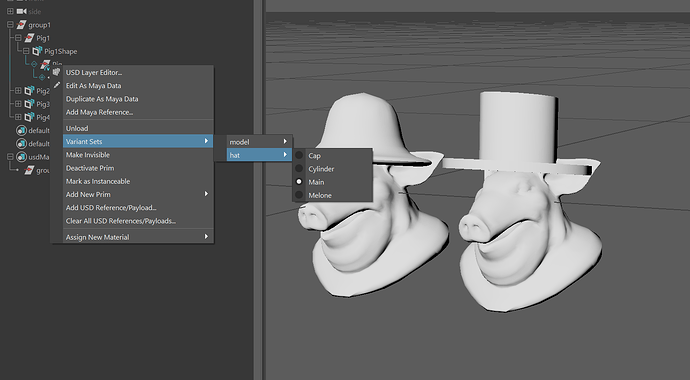Screen dimensions: 690x380
Task: Choose Make Invisible from context menu
Action: [x=137, y=154]
